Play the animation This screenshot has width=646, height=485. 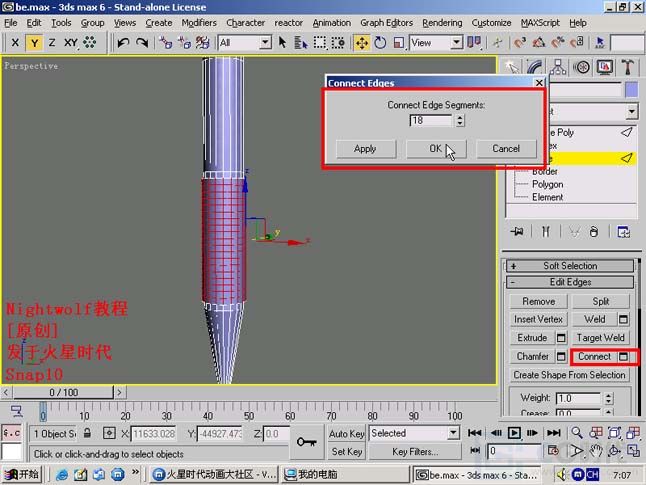(x=514, y=433)
